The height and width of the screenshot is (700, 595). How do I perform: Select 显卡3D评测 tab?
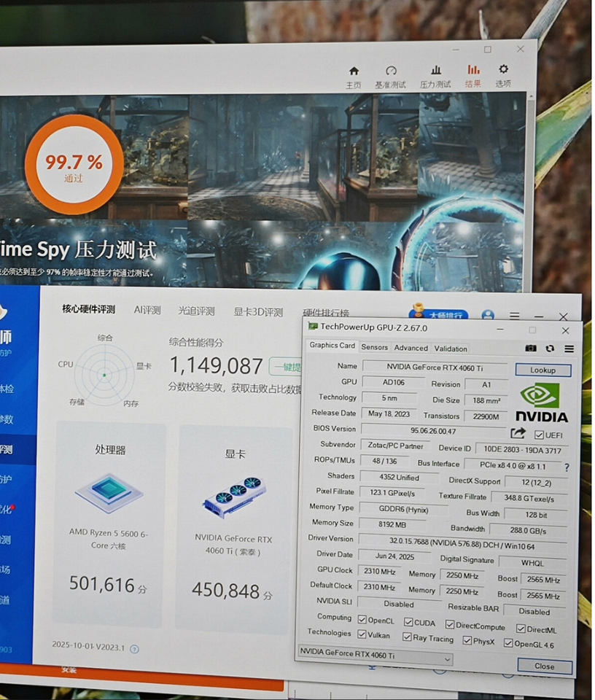(258, 311)
